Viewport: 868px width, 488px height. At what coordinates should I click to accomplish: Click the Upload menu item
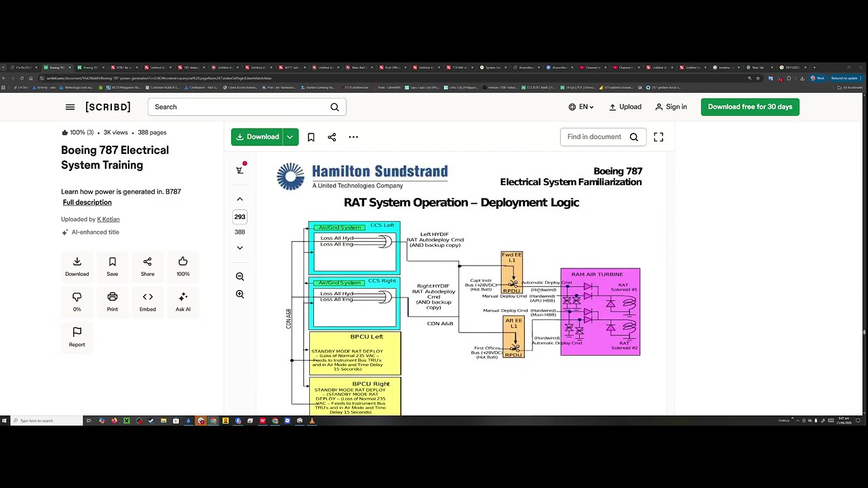click(625, 107)
